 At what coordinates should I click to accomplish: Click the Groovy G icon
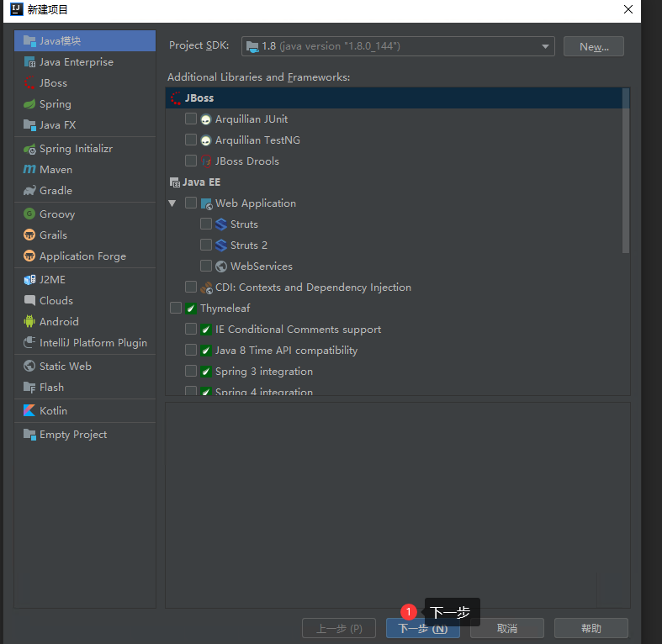(29, 214)
